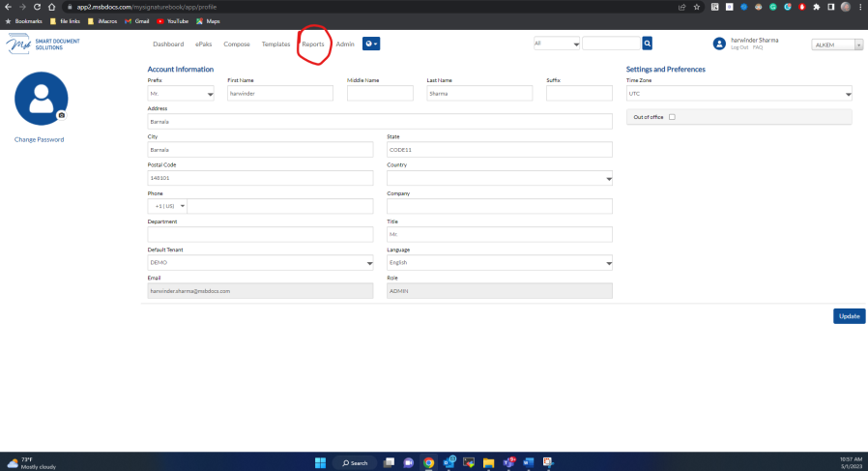Image resolution: width=868 pixels, height=471 pixels.
Task: Click the Log Out link
Action: tap(739, 47)
